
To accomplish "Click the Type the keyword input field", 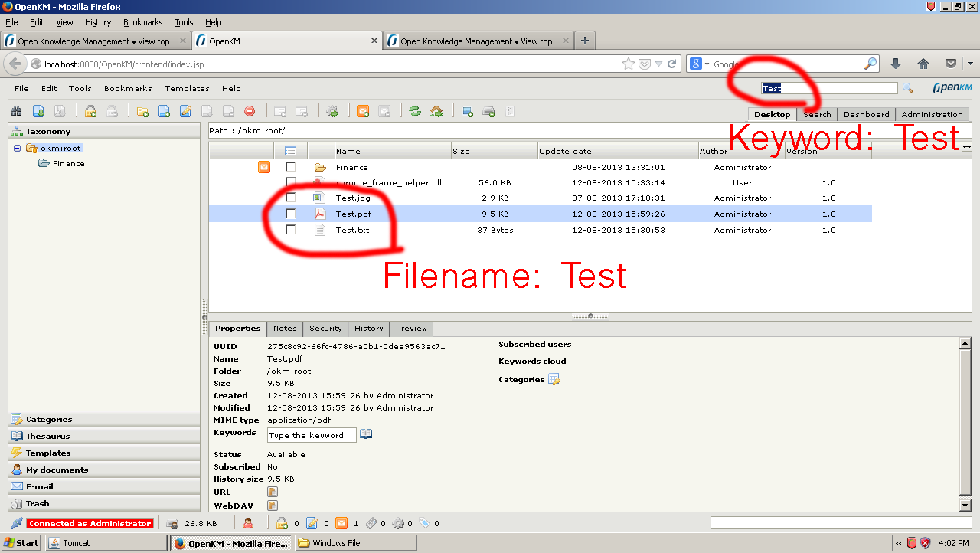I will (312, 435).
